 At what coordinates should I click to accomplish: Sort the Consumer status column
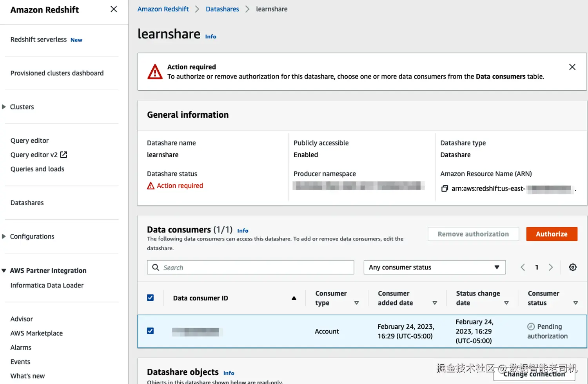(575, 303)
